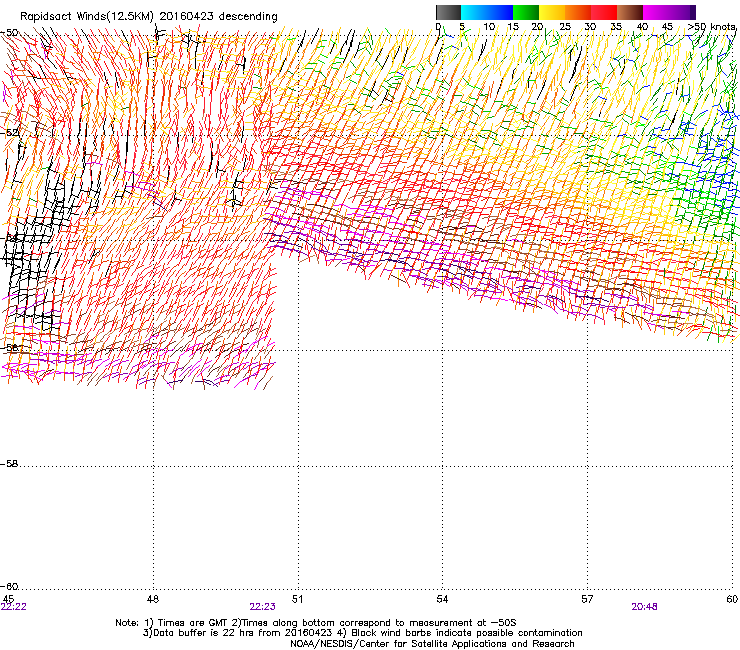The height and width of the screenshot is (650, 740).
Task: Click the purple '22:22' swath time label
Action: tap(14, 607)
